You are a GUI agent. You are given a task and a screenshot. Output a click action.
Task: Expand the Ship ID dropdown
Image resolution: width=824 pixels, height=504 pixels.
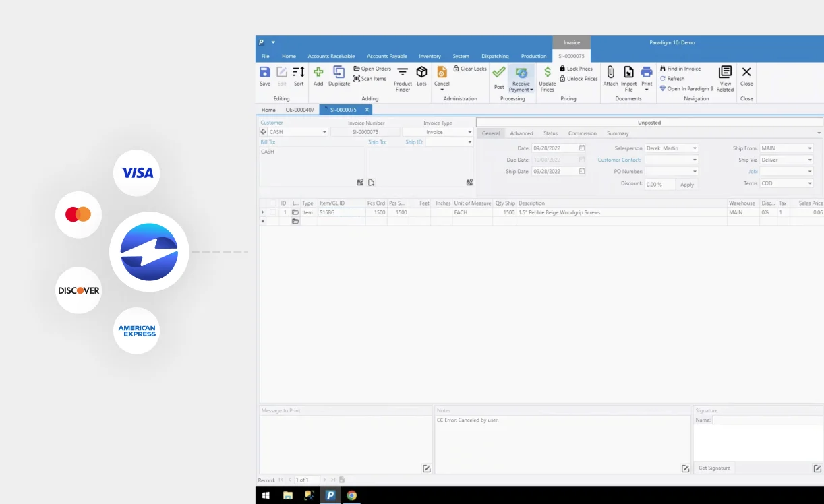[470, 142]
